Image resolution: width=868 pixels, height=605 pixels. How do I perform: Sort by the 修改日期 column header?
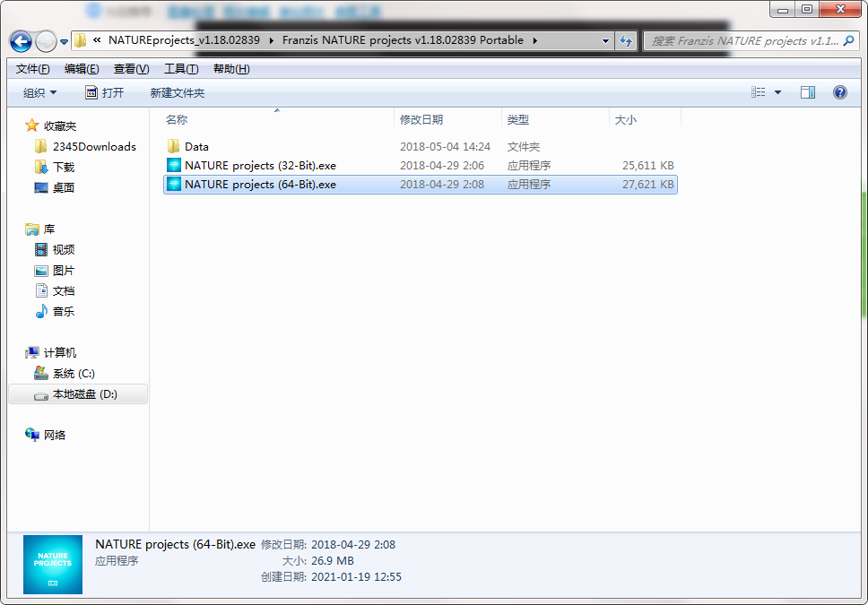pyautogui.click(x=421, y=119)
